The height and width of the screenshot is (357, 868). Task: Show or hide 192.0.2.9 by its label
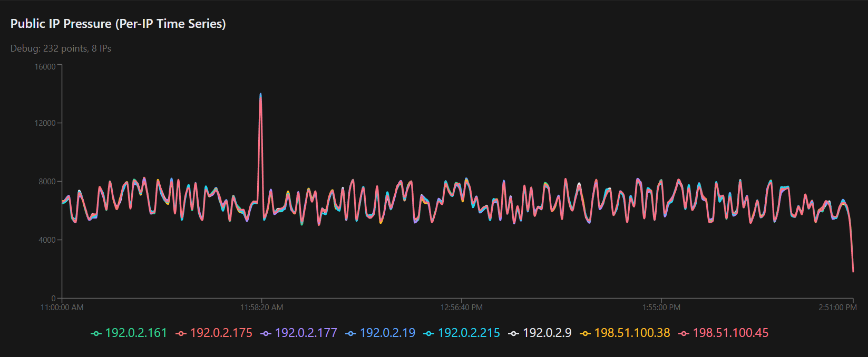point(547,333)
